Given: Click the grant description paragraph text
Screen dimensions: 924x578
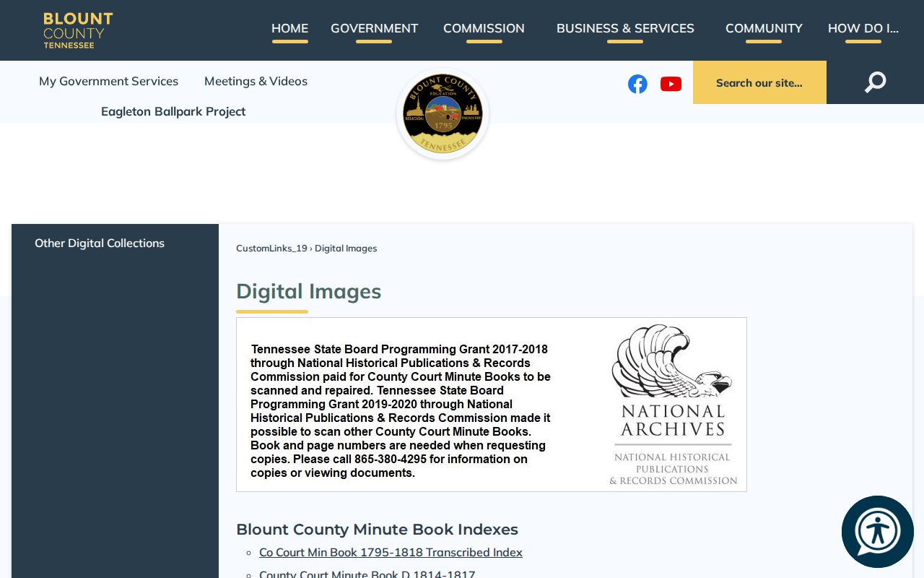Looking at the screenshot, I should 401,411.
